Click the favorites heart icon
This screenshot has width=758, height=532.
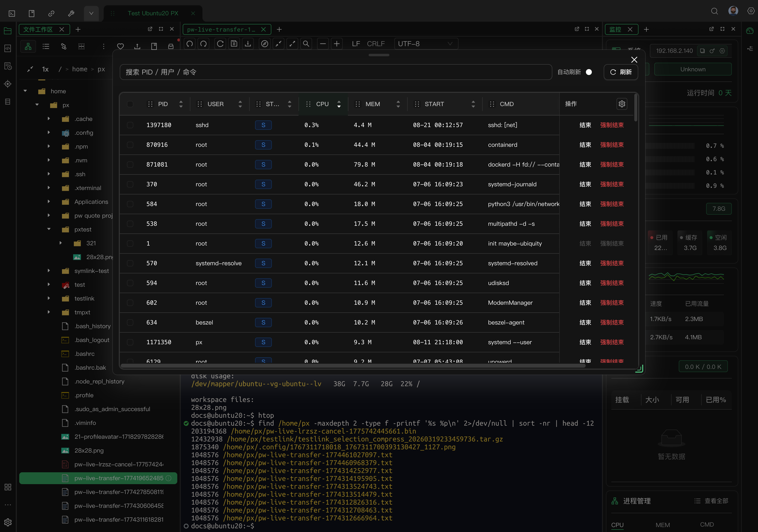coord(120,47)
